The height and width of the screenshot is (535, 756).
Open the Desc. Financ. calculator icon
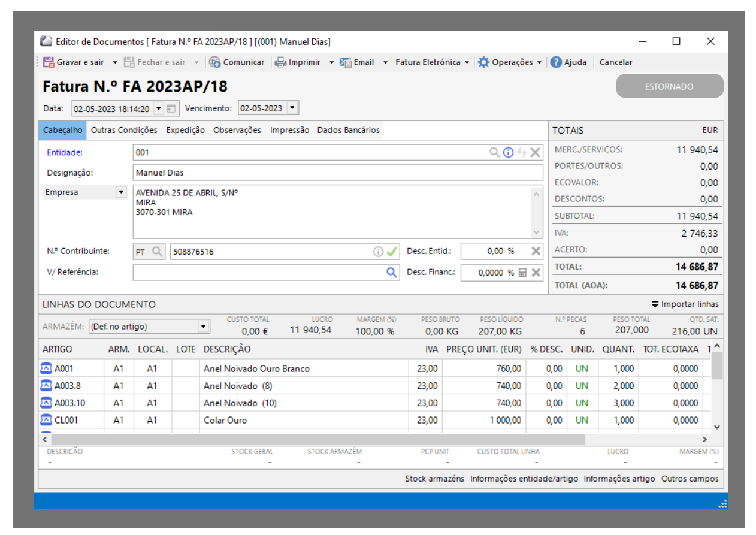pos(522,273)
